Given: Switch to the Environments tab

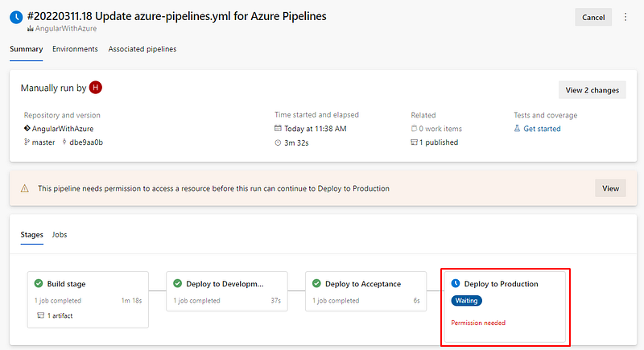Looking at the screenshot, I should pos(75,49).
